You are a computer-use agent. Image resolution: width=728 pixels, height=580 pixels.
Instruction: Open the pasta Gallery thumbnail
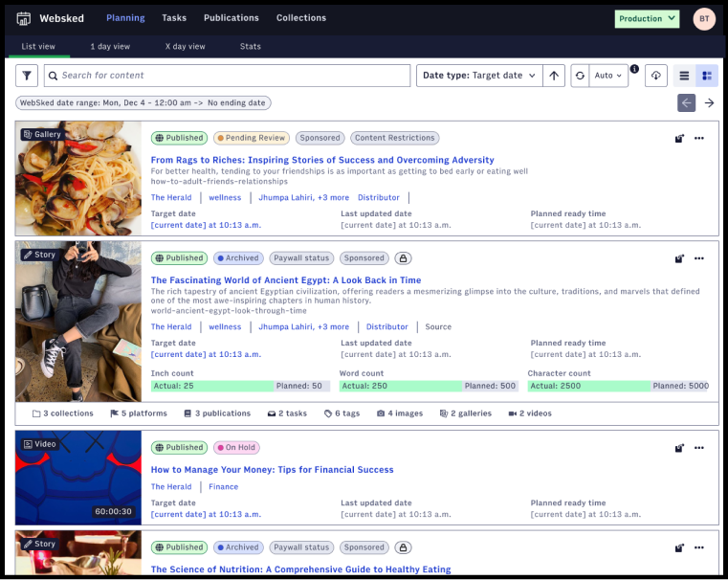pos(78,178)
